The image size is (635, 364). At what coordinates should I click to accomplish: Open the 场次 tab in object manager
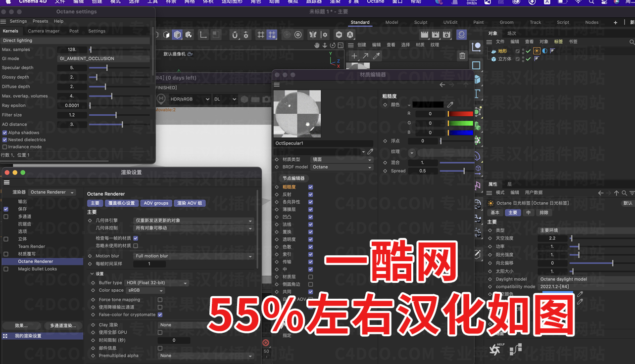coord(512,34)
